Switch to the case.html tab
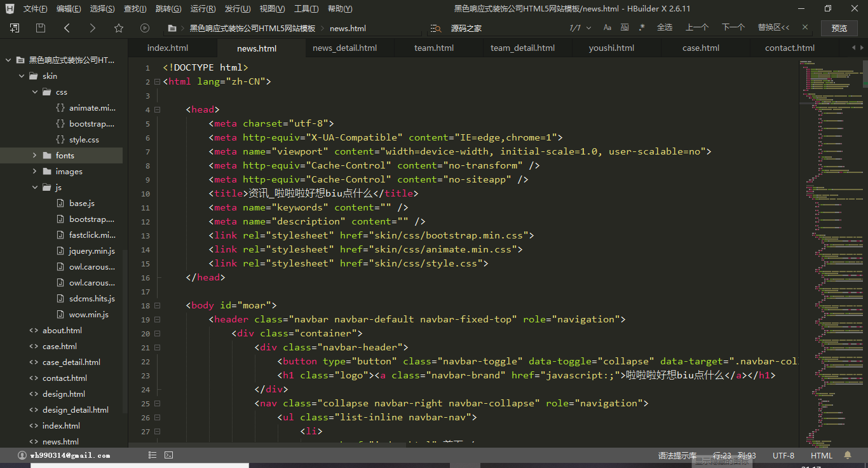The width and height of the screenshot is (868, 468). tap(701, 48)
